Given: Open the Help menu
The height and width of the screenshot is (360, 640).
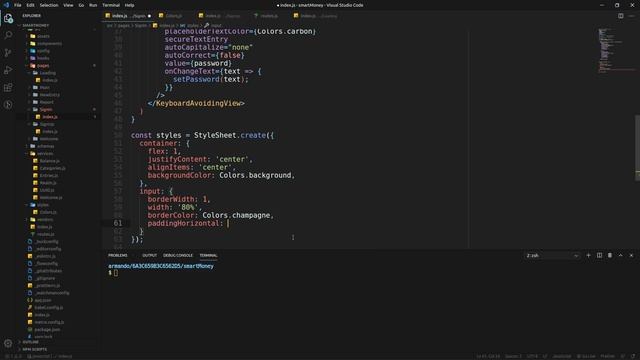Looking at the screenshot, I should coord(129,5).
